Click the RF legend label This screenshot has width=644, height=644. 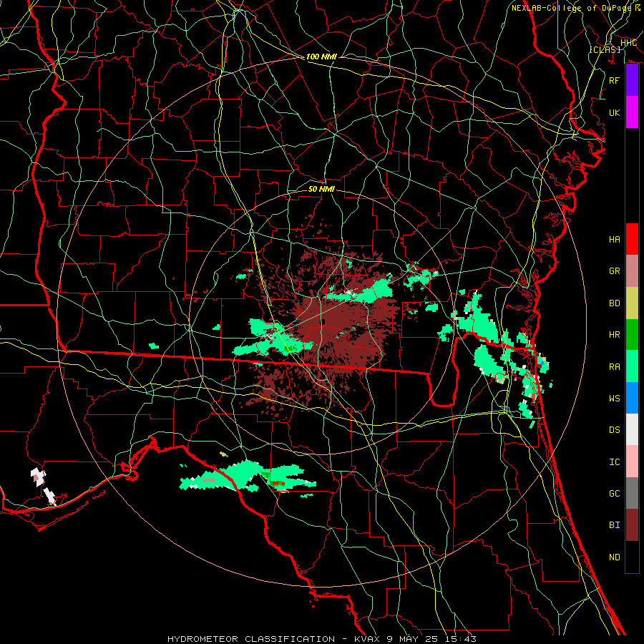coord(615,80)
